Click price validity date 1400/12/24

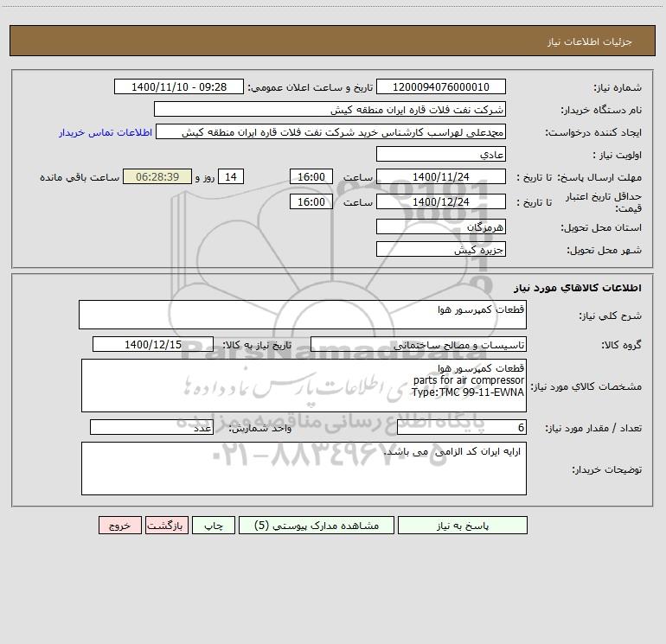441,201
